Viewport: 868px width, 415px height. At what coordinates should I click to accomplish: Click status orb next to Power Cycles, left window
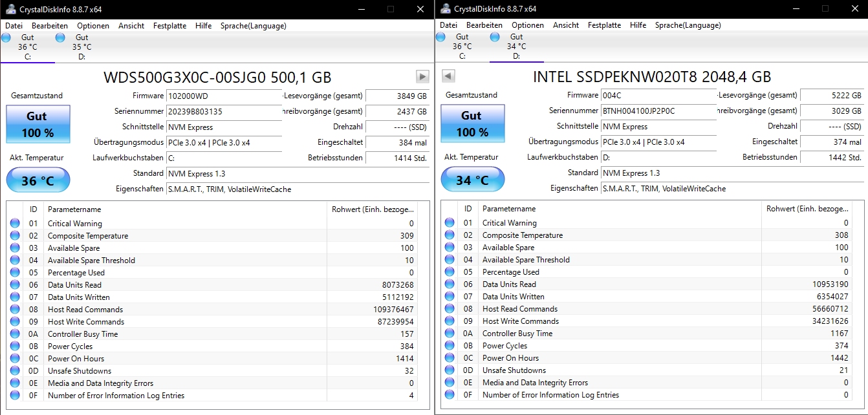click(15, 346)
